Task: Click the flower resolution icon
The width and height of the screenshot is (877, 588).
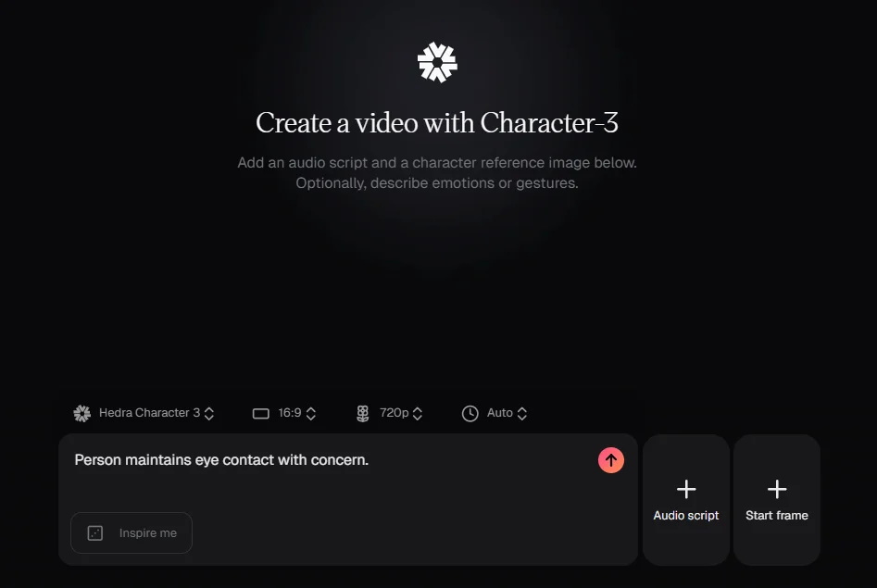Action: [x=362, y=413]
